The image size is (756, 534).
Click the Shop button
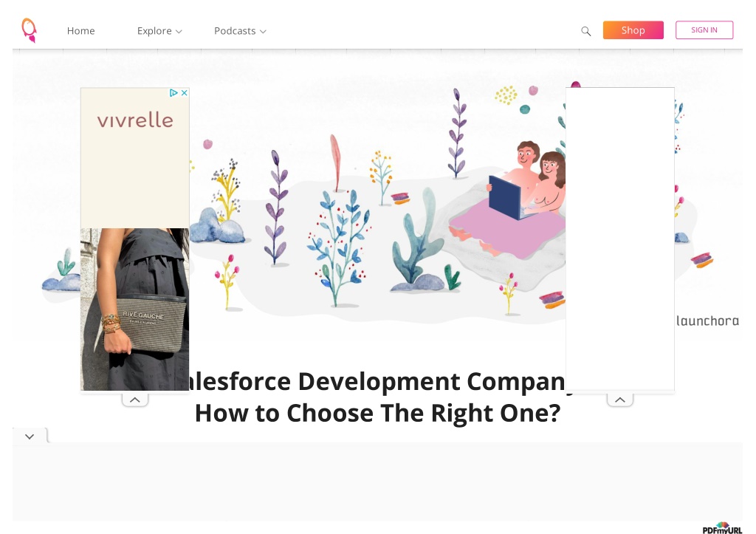pos(633,30)
